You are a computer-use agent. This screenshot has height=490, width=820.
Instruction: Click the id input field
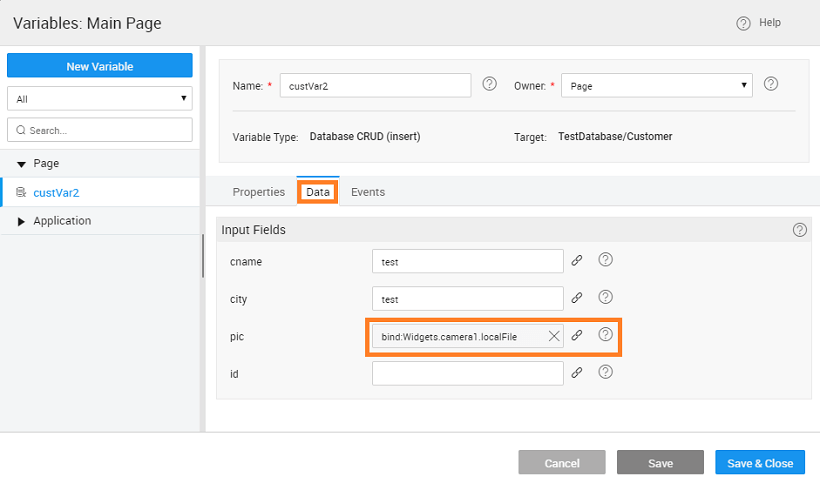click(467, 373)
